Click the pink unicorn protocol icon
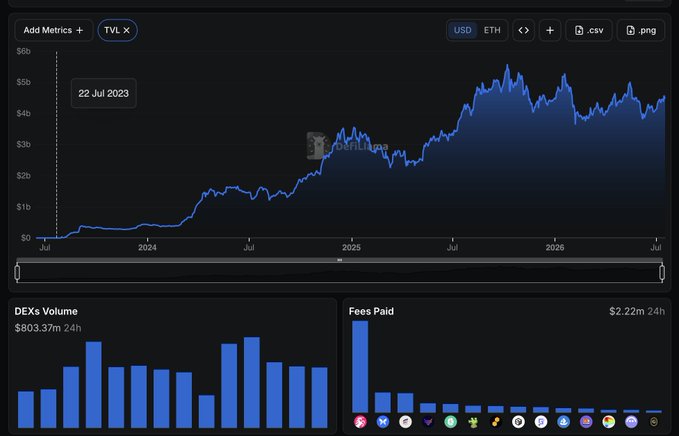 point(360,421)
